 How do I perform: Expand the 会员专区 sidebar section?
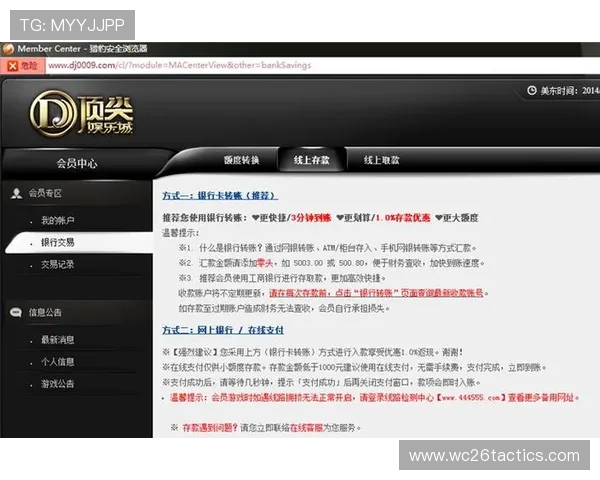[x=45, y=193]
